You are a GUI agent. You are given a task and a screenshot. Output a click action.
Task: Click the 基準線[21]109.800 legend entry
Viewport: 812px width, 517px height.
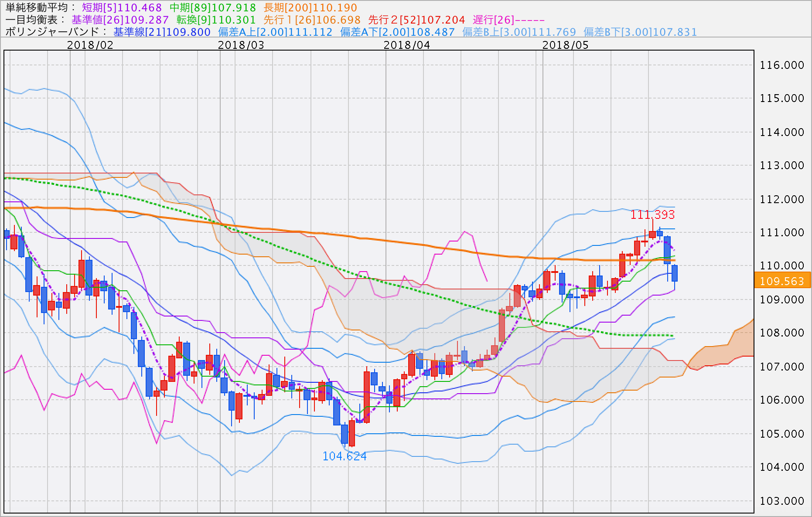click(162, 32)
